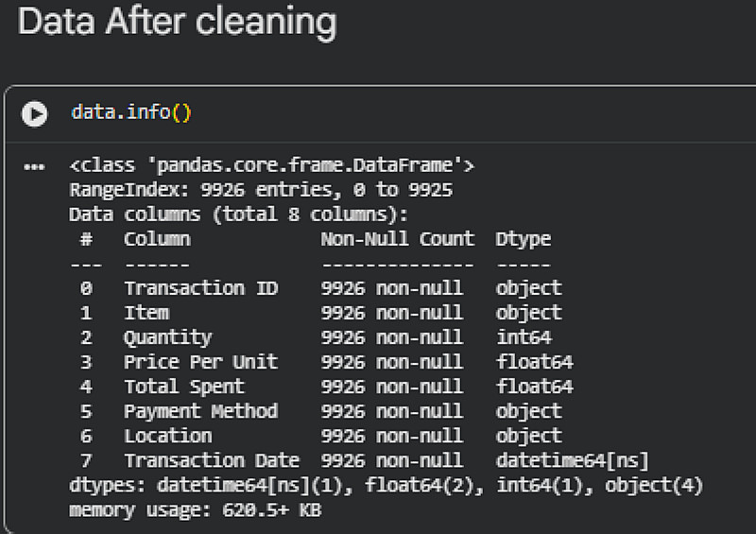Click the "Dtype" header text
The image size is (756, 534).
523,239
